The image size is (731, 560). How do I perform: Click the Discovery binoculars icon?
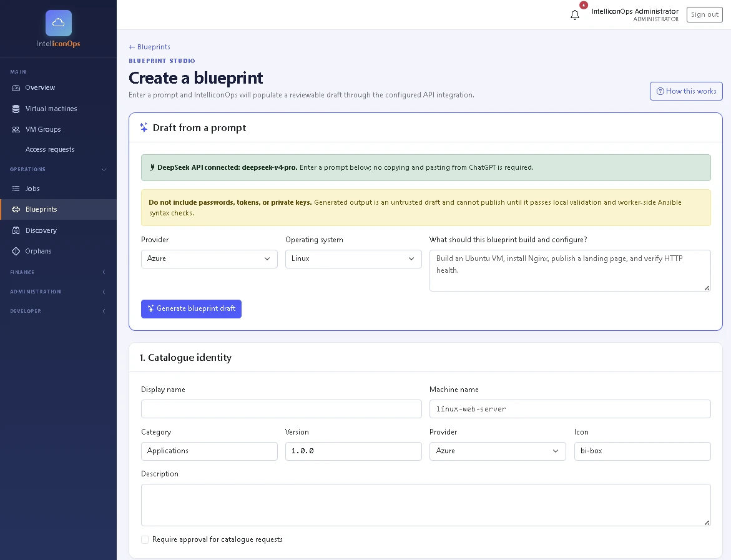coord(16,230)
